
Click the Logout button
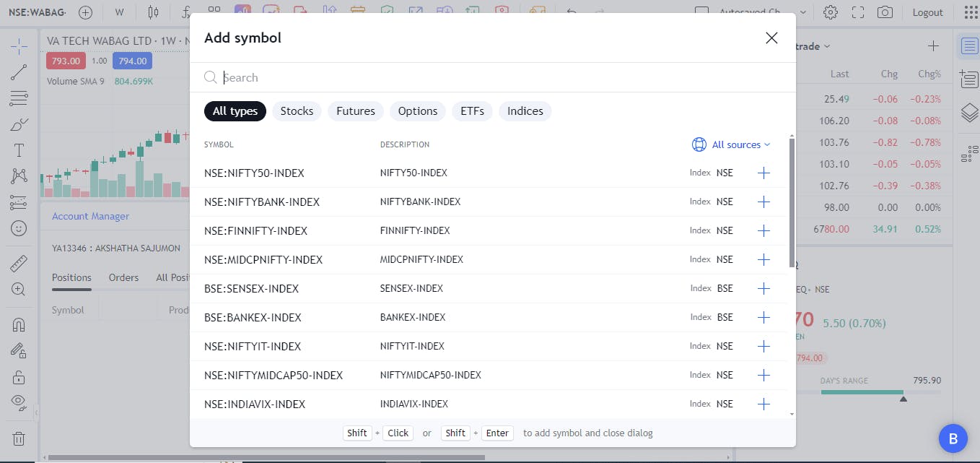pyautogui.click(x=927, y=12)
